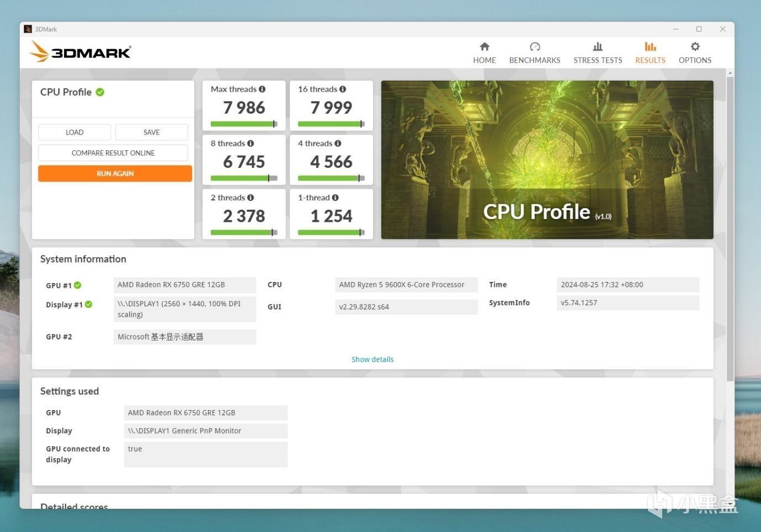The image size is (761, 532).
Task: Click the GUI version v2.29.8282 s64
Action: point(406,307)
